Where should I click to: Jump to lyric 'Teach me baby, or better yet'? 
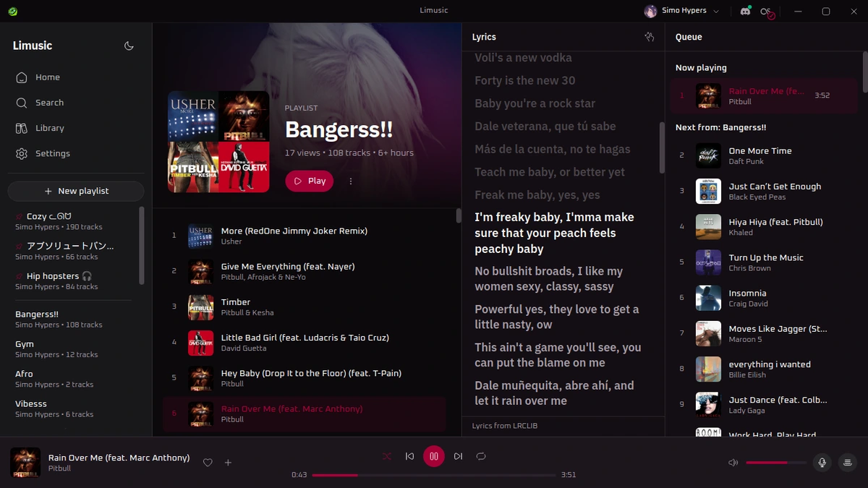coord(550,172)
